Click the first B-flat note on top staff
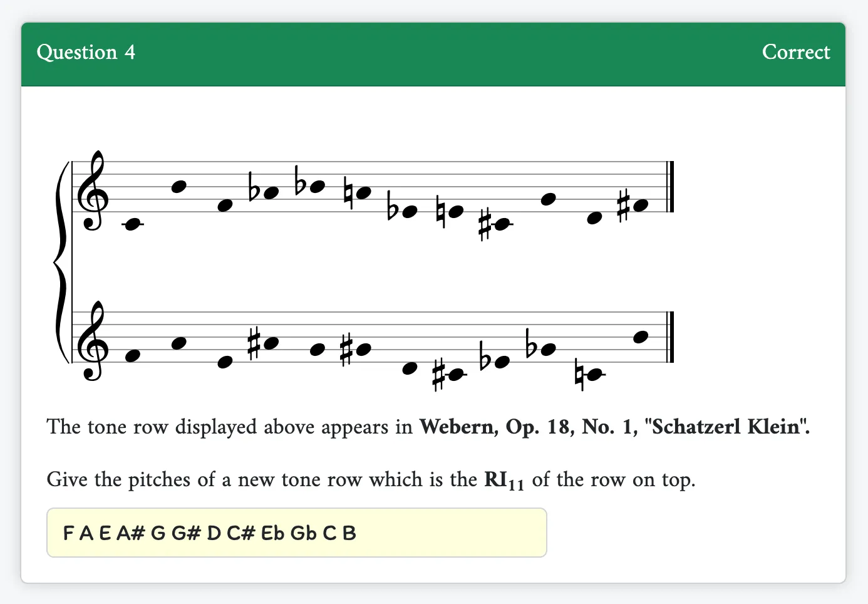The height and width of the screenshot is (604, 868). 264,190
